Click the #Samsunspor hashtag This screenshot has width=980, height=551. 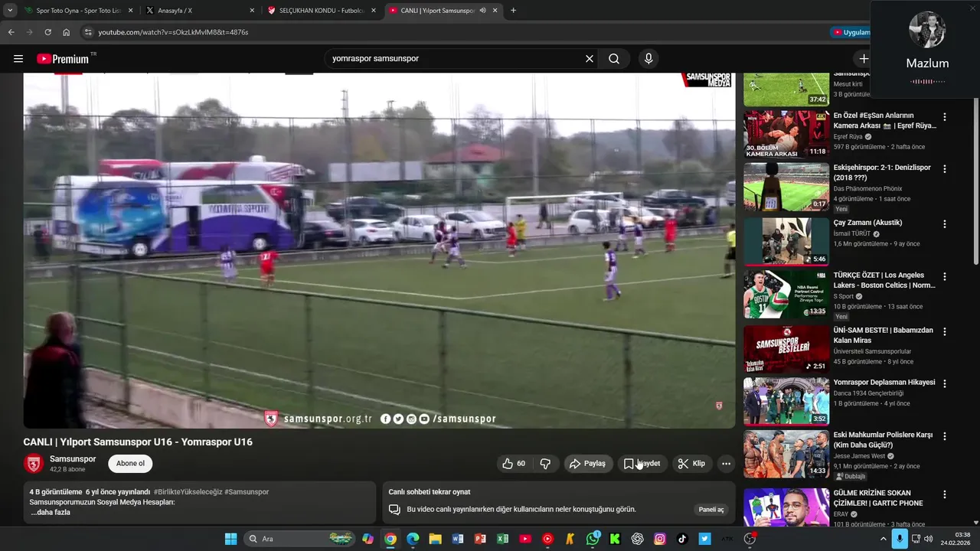(x=247, y=492)
